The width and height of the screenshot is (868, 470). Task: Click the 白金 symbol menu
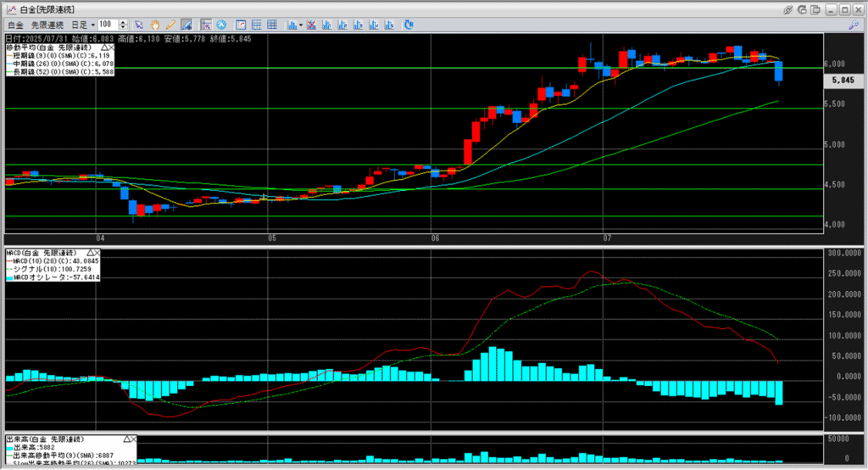coord(15,25)
